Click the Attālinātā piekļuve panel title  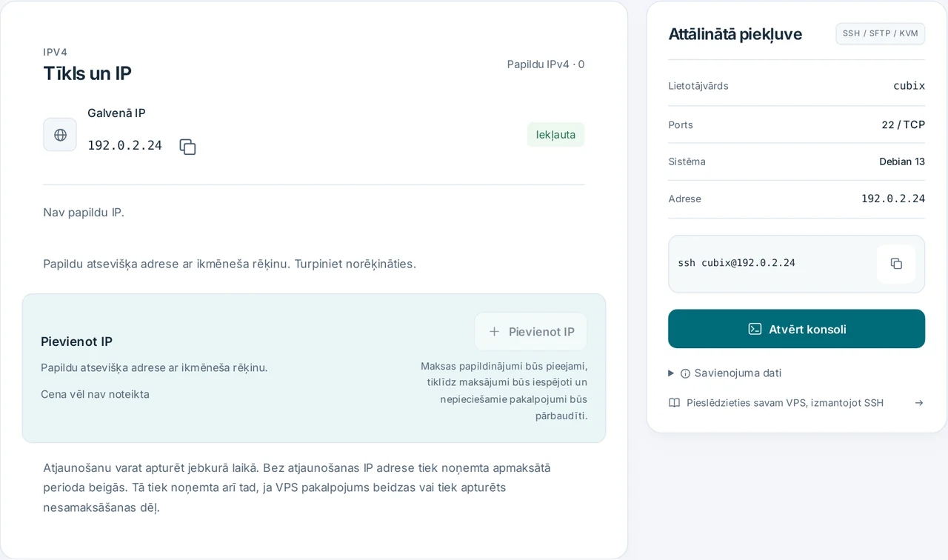[735, 34]
